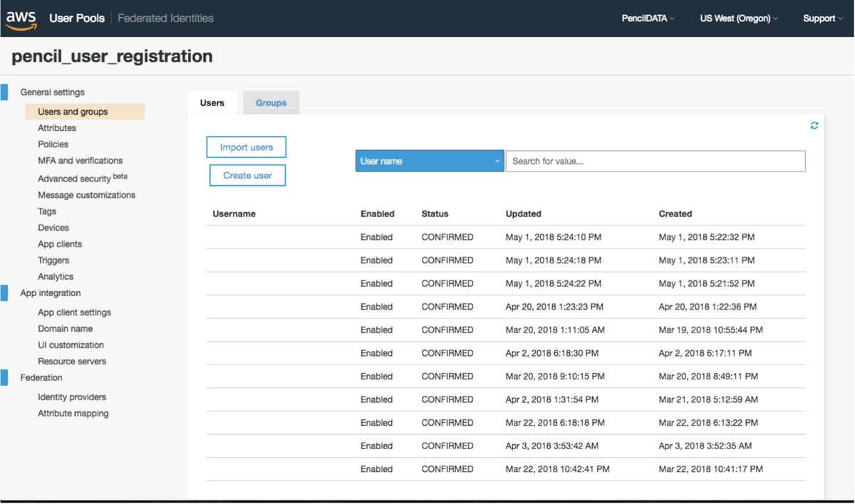Screen dimensions: 855x504
Task: Open the Attributes settings page
Action: 57,128
